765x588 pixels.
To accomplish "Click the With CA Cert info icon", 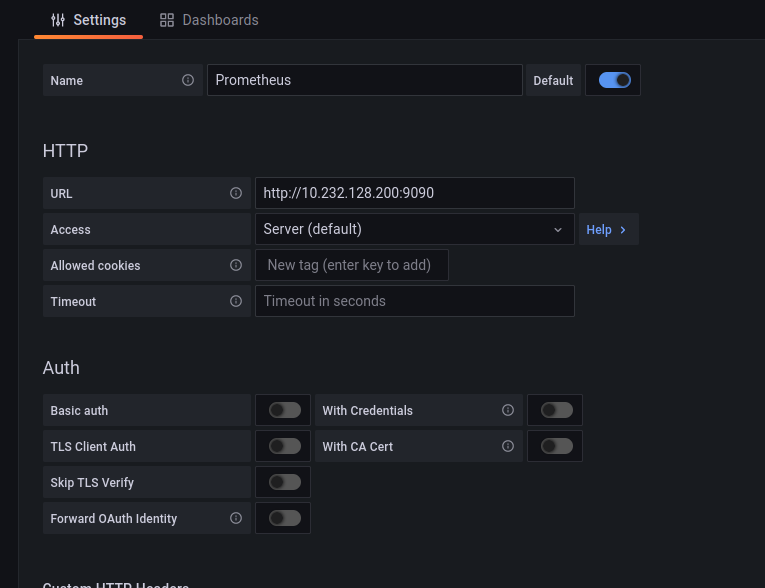I will pyautogui.click(x=508, y=446).
